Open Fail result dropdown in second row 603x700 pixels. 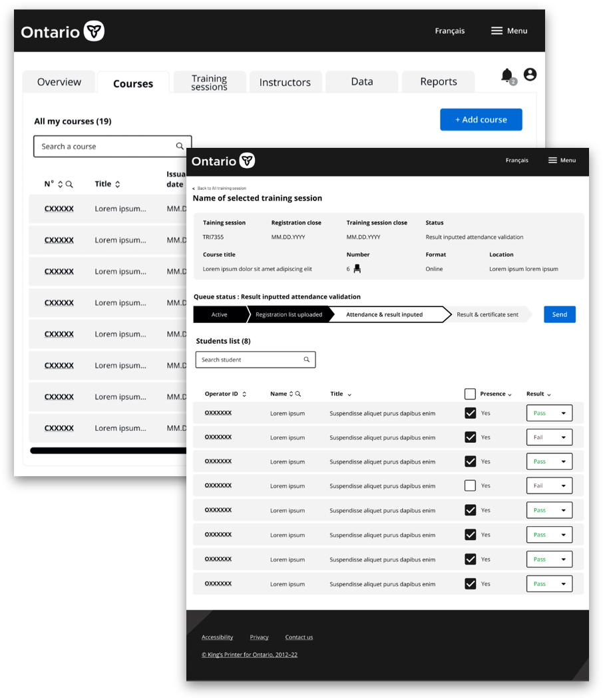point(550,437)
